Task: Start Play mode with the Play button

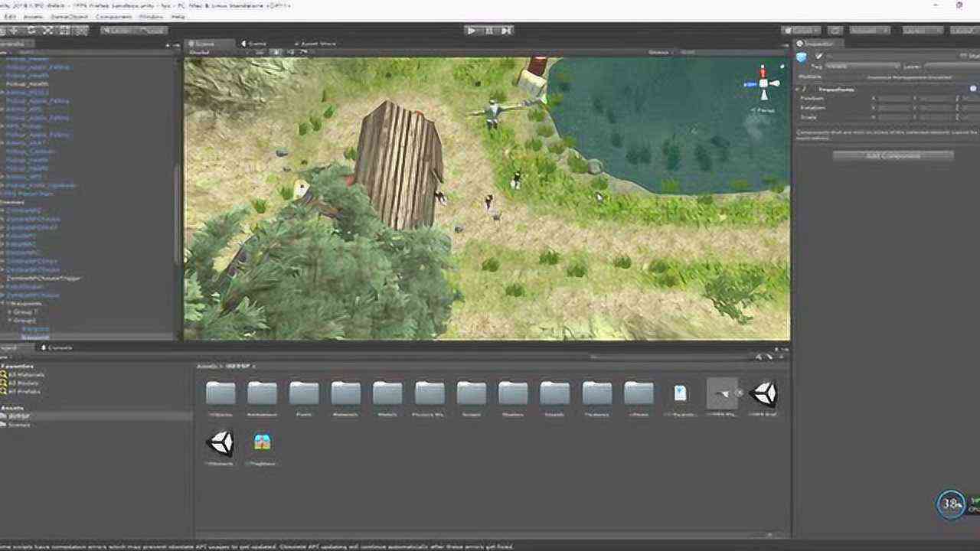Action: pos(472,31)
